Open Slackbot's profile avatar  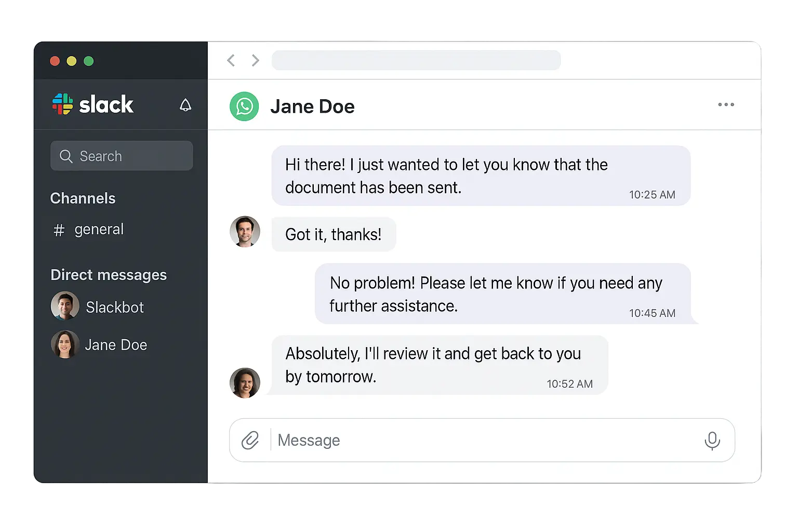[x=64, y=307]
